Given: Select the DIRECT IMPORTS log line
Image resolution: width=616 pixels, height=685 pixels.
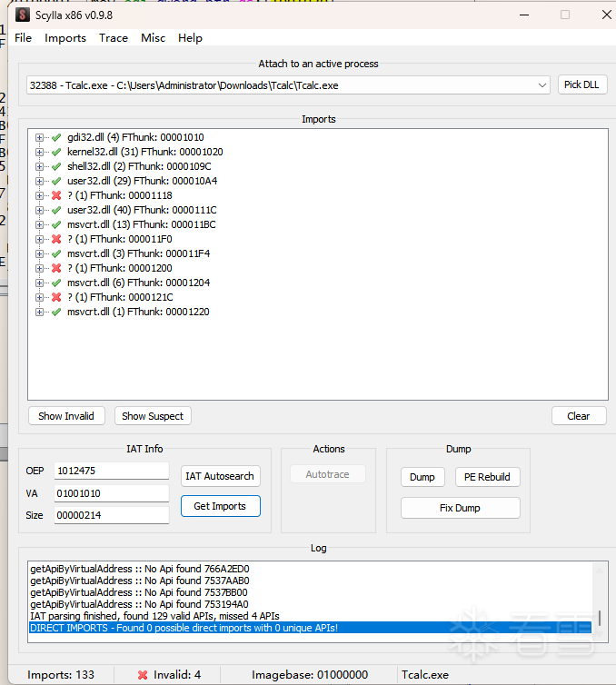Looking at the screenshot, I should [310, 628].
